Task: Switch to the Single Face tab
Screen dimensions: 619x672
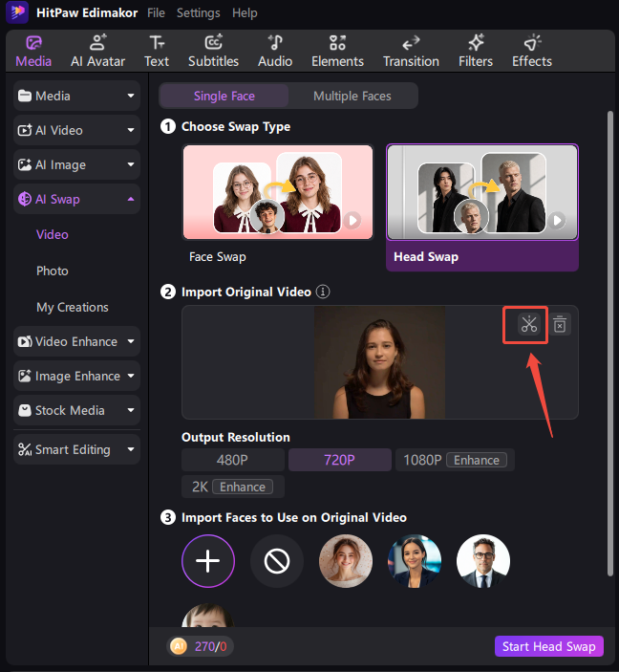Action: click(224, 96)
